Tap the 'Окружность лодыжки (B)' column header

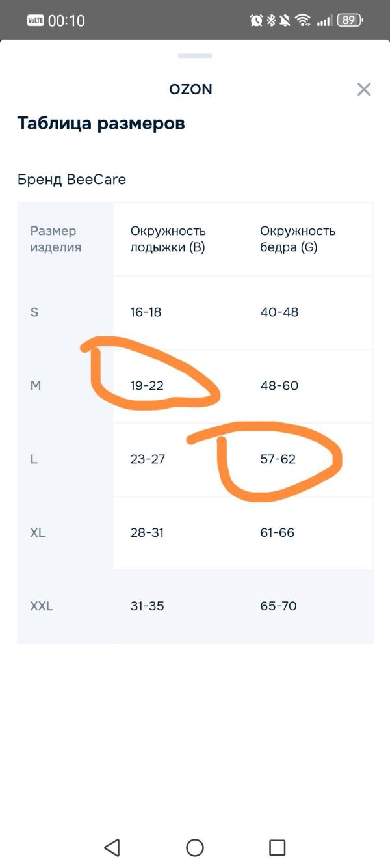click(x=168, y=239)
